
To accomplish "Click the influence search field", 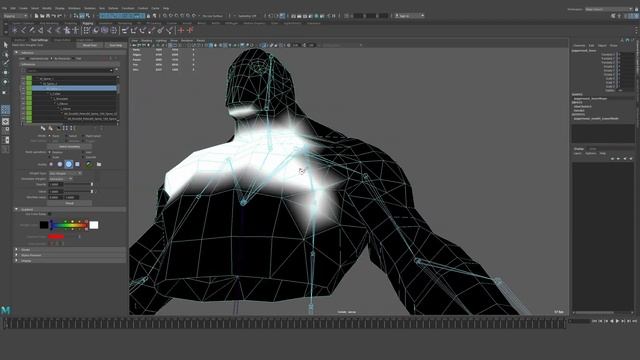I will pos(69,71).
